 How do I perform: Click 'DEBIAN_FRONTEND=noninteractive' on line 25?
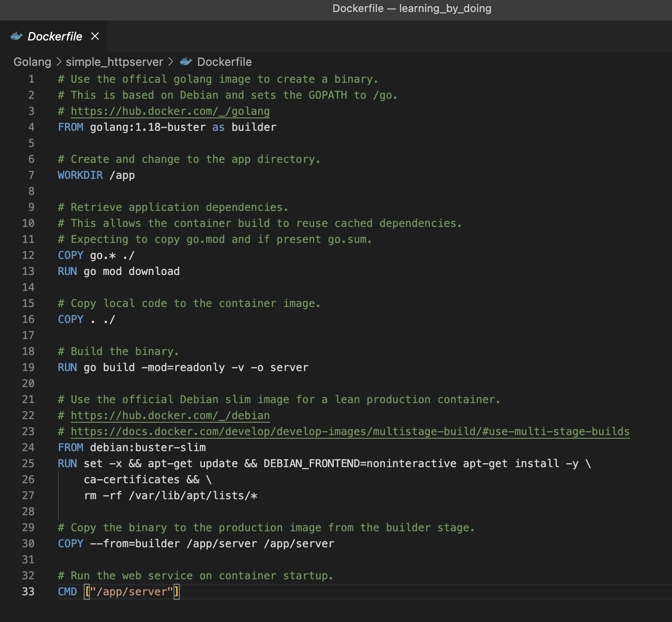click(x=360, y=464)
